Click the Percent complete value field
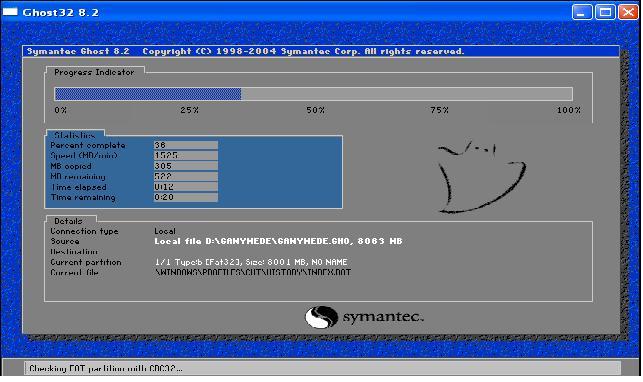The height and width of the screenshot is (382, 643). [186, 145]
